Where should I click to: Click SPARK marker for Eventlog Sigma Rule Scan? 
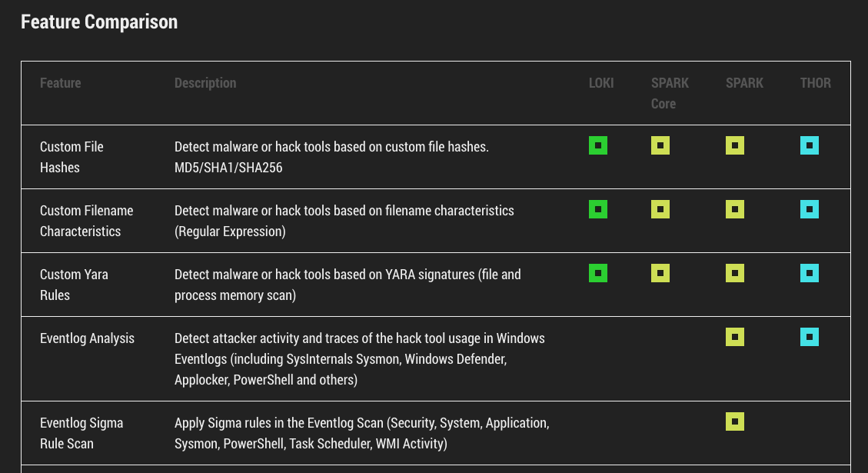[735, 421]
